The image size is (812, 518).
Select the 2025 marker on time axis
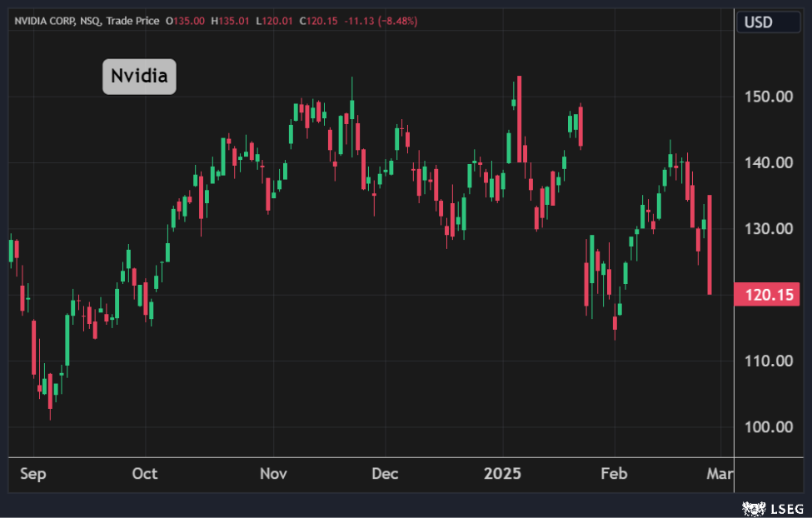502,474
